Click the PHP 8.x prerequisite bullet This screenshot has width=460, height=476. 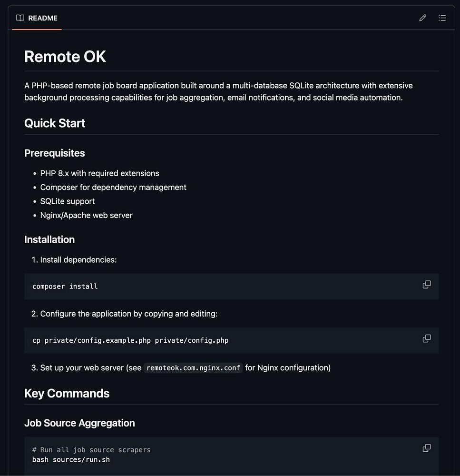[99, 173]
